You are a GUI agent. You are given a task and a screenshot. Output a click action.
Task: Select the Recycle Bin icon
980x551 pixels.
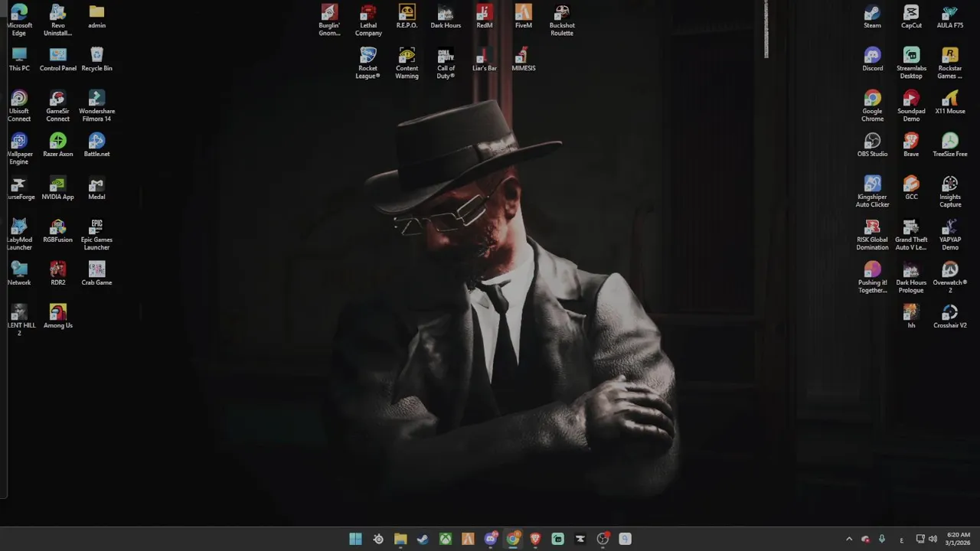[96, 60]
